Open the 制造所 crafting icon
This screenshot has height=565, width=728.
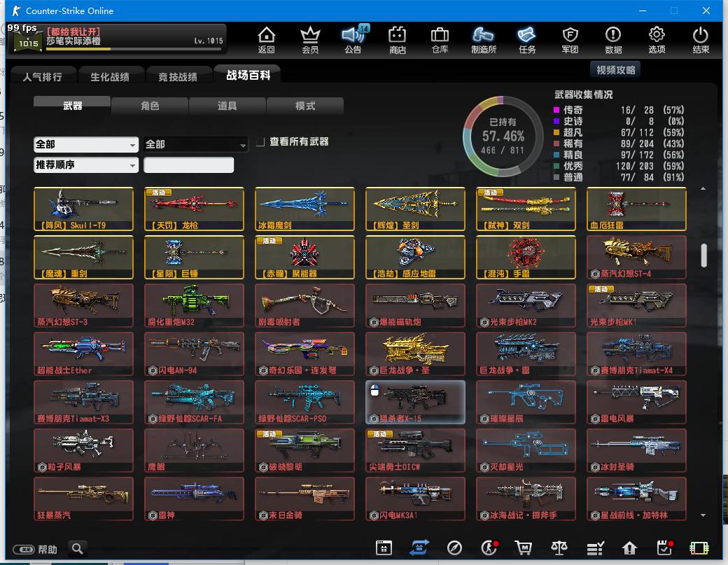click(x=483, y=39)
